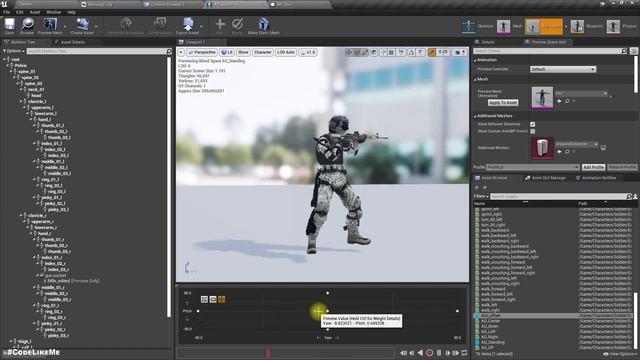This screenshot has height=360, width=640.
Task: Click the Apply To Asset button
Action: (x=503, y=102)
